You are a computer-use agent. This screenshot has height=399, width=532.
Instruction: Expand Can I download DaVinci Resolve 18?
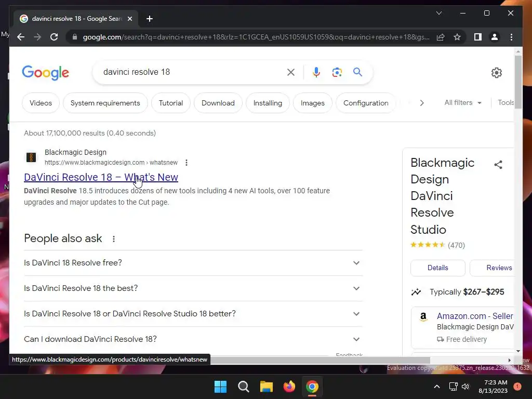[193, 339]
